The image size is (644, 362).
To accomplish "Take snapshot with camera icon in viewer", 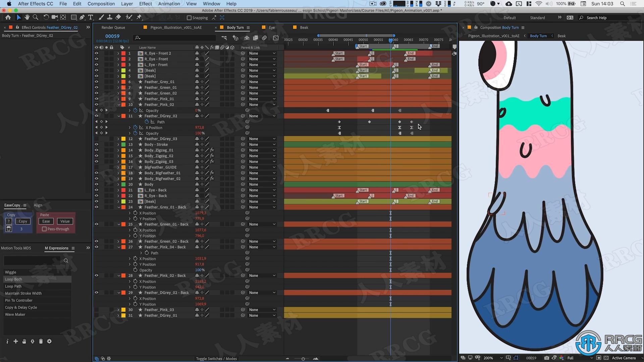I will [x=547, y=358].
